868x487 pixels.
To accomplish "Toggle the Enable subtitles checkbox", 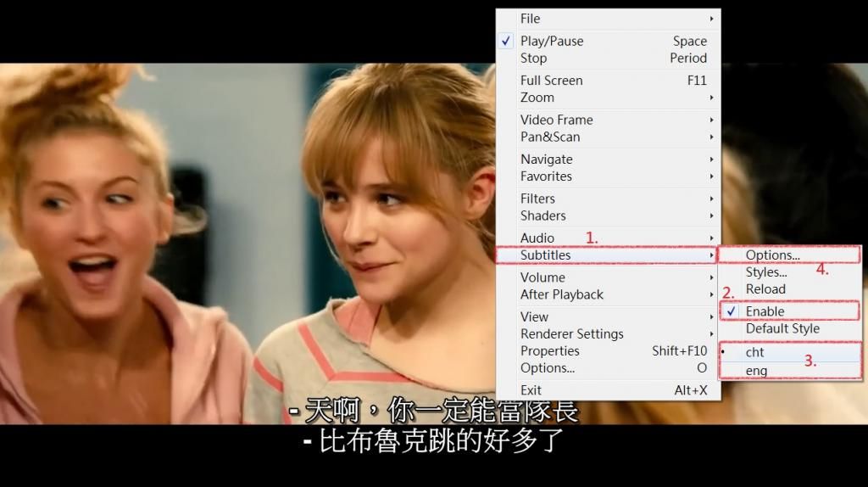I will coord(790,311).
